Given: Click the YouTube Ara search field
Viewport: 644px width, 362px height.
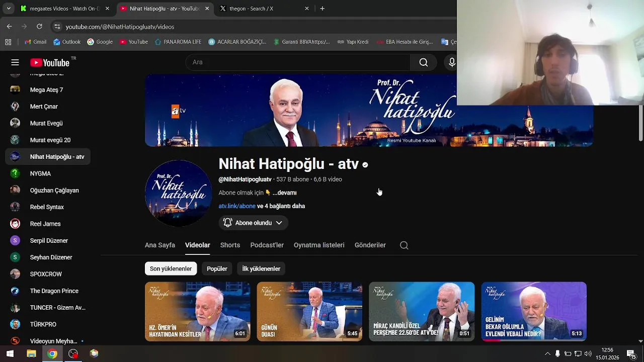Looking at the screenshot, I should [298, 62].
